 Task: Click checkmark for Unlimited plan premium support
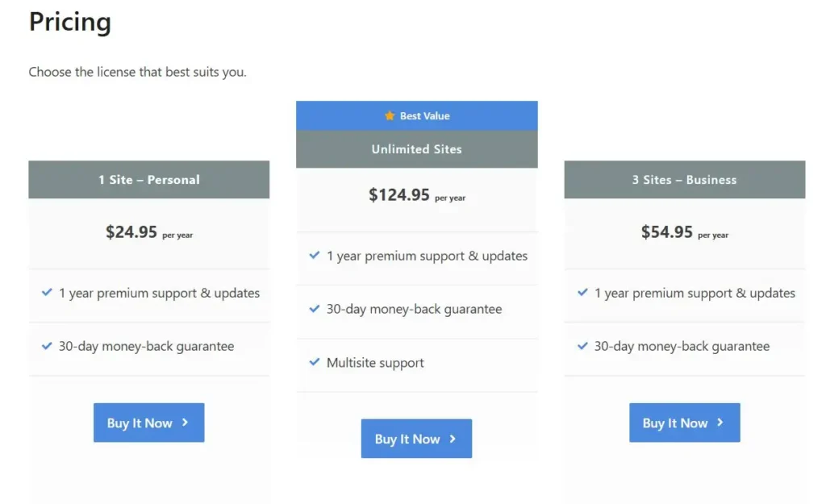(315, 256)
